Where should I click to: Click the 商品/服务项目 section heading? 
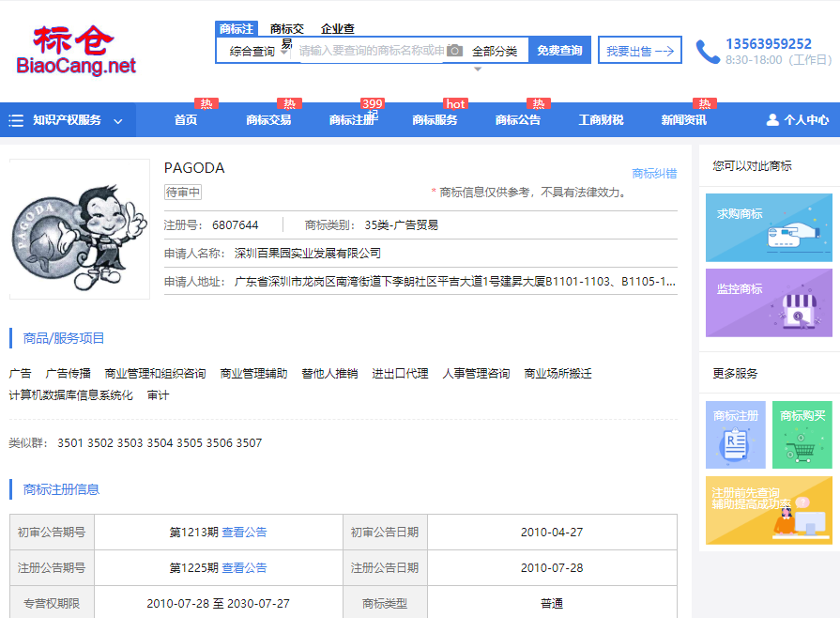coord(63,338)
